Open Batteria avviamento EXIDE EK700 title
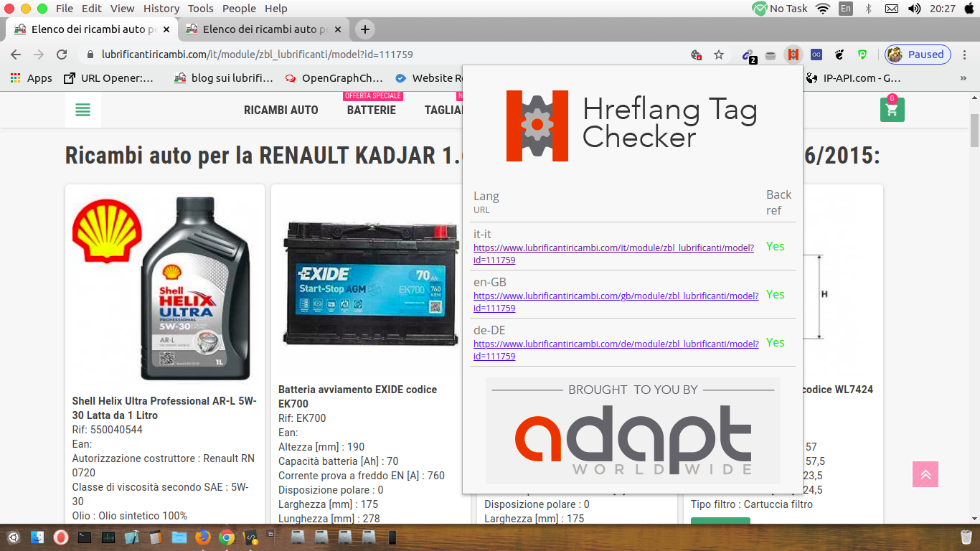This screenshot has height=551, width=980. point(357,397)
